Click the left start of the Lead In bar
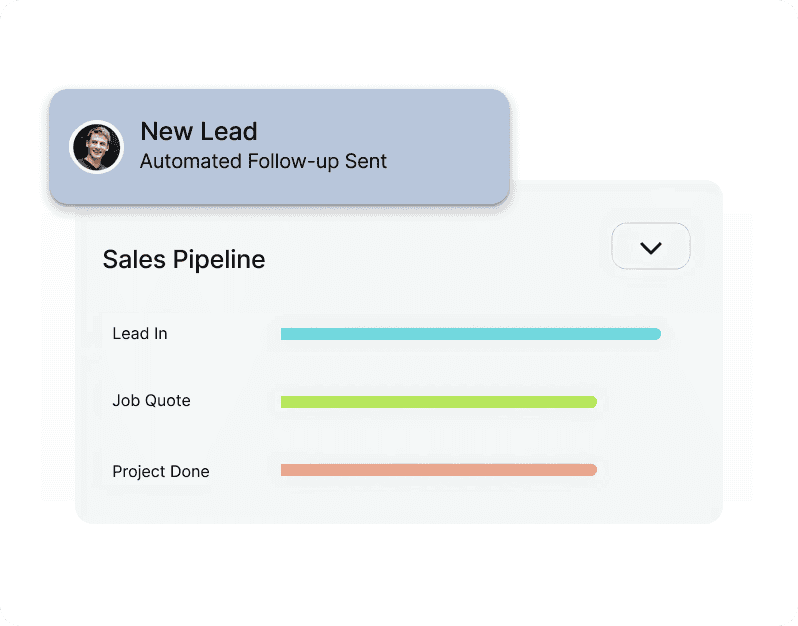798x626 pixels. [x=285, y=334]
